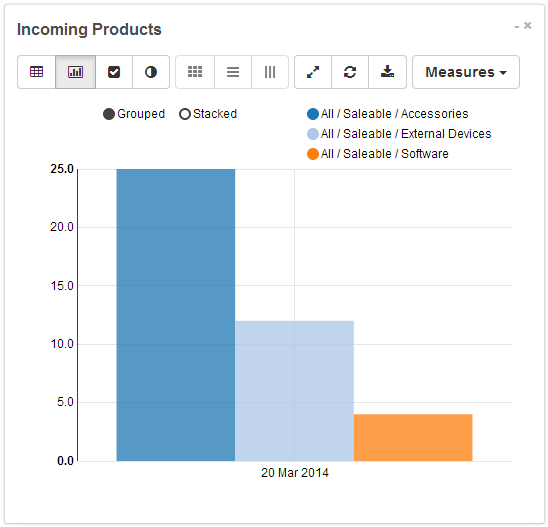The height and width of the screenshot is (527, 548).
Task: Select the Stacked radio option
Action: tap(185, 114)
